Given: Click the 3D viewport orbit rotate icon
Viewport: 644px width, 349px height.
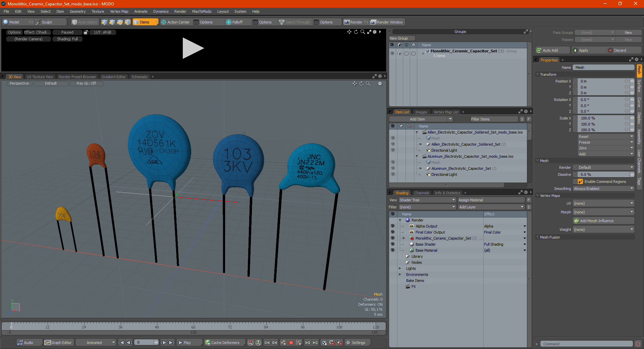Looking at the screenshot, I should (362, 84).
